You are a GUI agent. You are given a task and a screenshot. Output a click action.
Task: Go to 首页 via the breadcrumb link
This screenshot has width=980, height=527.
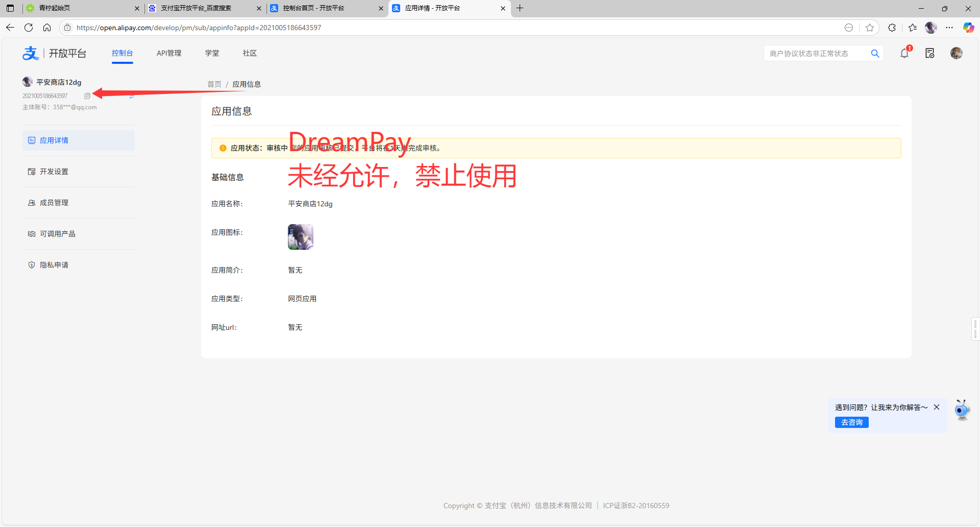[214, 84]
